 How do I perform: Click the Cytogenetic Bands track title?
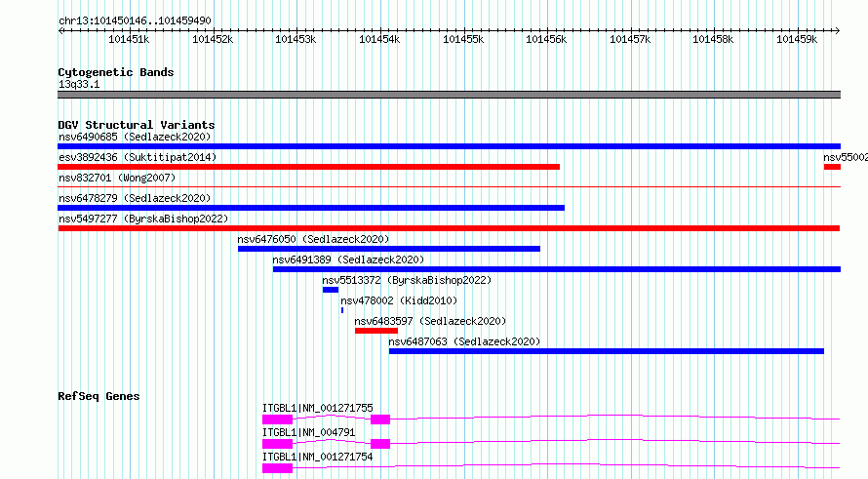pyautogui.click(x=116, y=72)
